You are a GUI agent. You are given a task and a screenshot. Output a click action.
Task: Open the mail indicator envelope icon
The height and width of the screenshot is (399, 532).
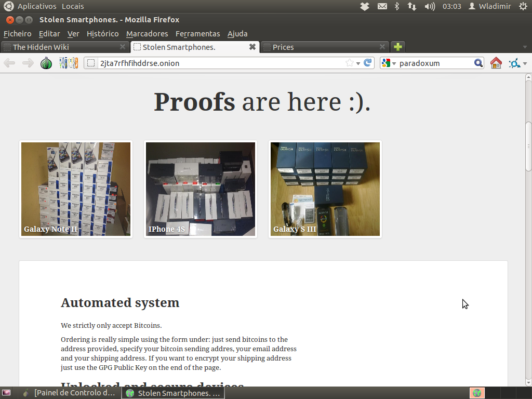[382, 6]
